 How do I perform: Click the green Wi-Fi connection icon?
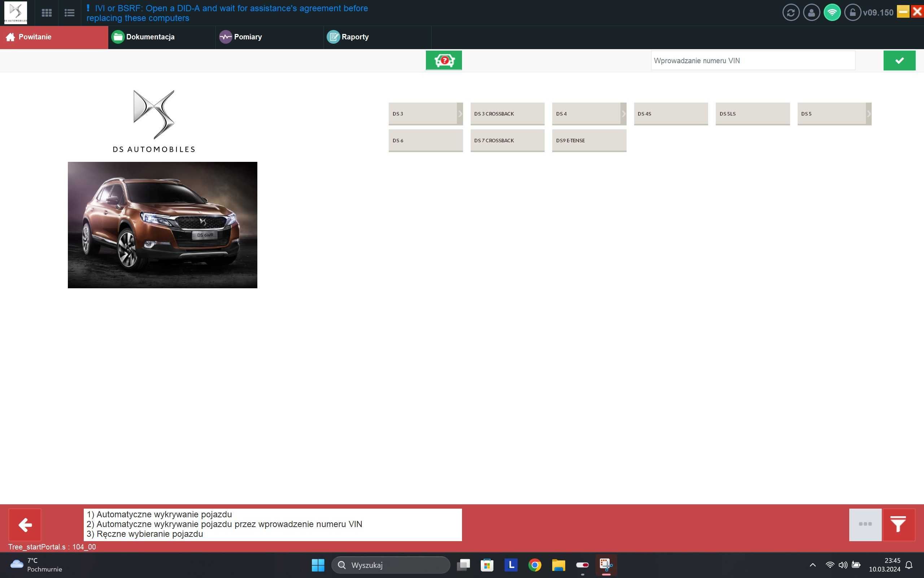tap(832, 13)
